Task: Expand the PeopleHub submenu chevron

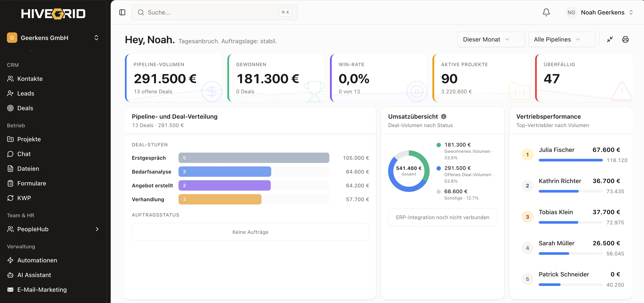Action: click(x=97, y=229)
